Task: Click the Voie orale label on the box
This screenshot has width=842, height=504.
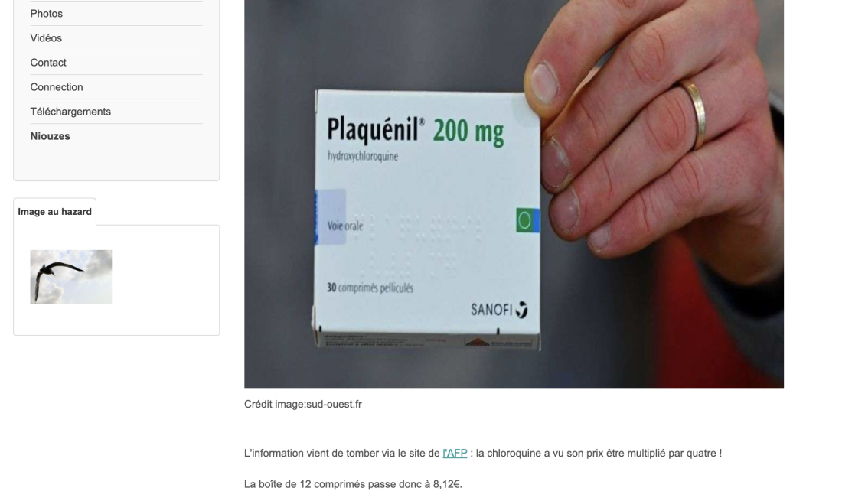Action: [x=345, y=226]
